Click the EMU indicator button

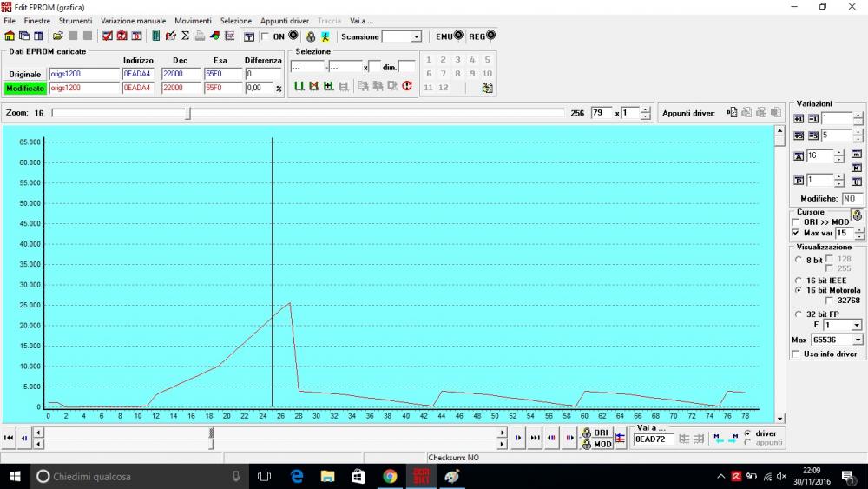pyautogui.click(x=449, y=36)
